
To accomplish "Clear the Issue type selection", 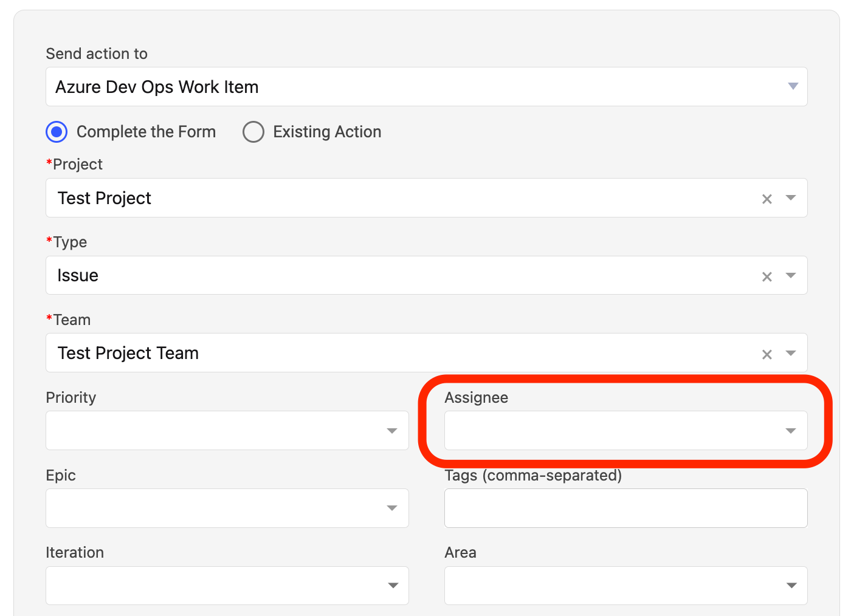I will coord(767,276).
